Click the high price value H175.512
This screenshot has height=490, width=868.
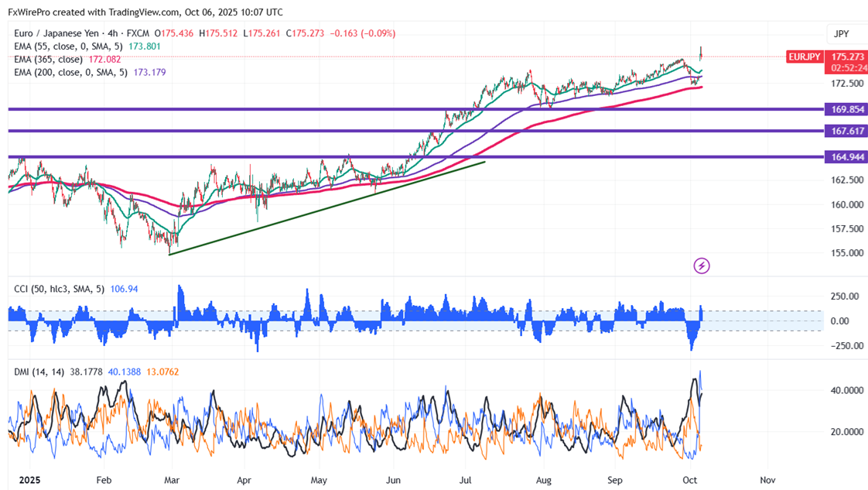click(x=218, y=33)
